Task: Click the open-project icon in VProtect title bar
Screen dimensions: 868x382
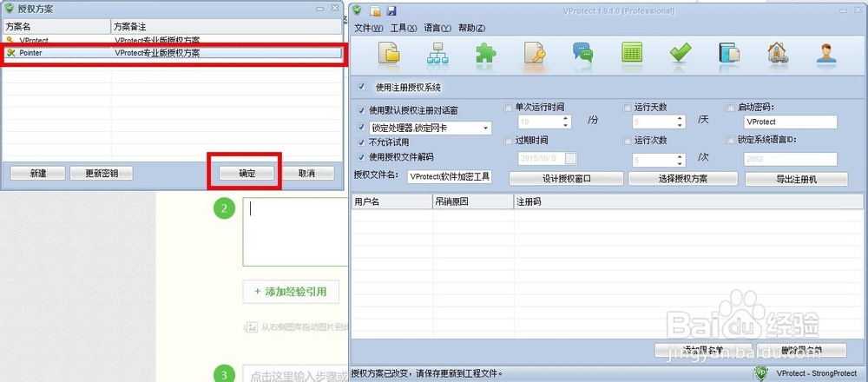Action: (375, 10)
